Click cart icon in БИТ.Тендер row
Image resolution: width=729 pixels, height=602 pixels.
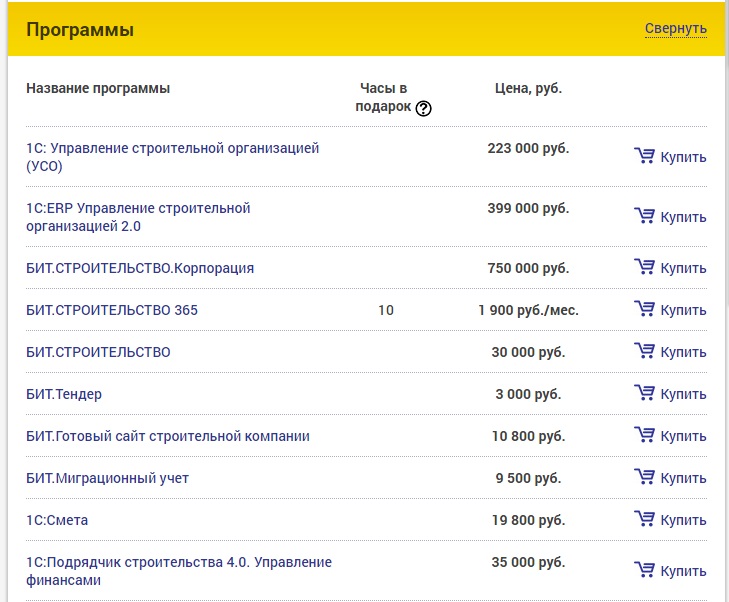[x=644, y=393]
